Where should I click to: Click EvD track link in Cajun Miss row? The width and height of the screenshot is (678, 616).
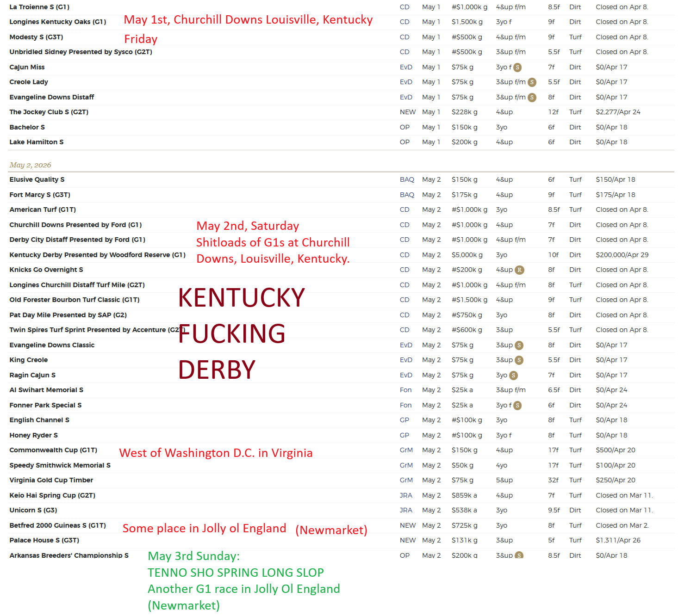click(x=406, y=67)
